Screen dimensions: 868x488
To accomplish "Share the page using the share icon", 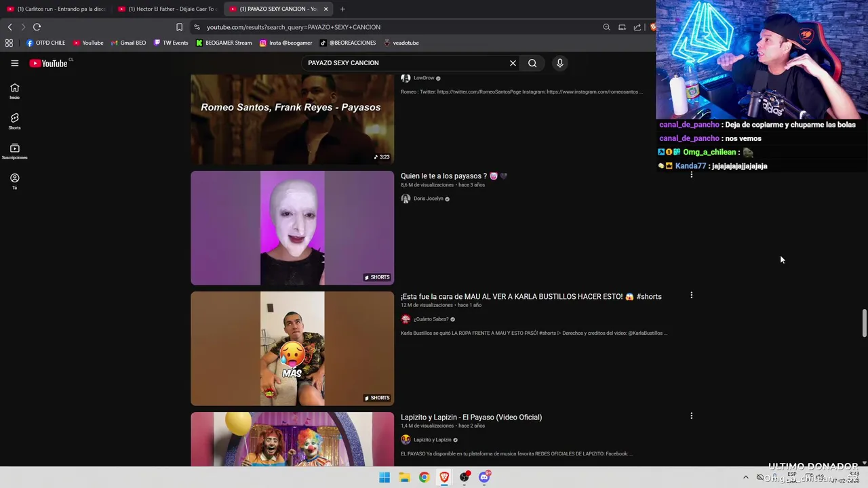I will tap(637, 27).
